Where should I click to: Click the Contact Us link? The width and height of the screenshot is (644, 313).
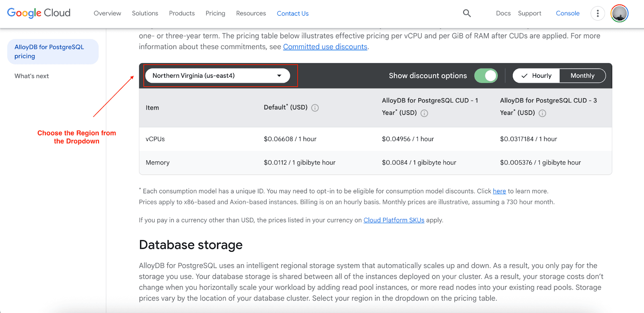pos(293,13)
